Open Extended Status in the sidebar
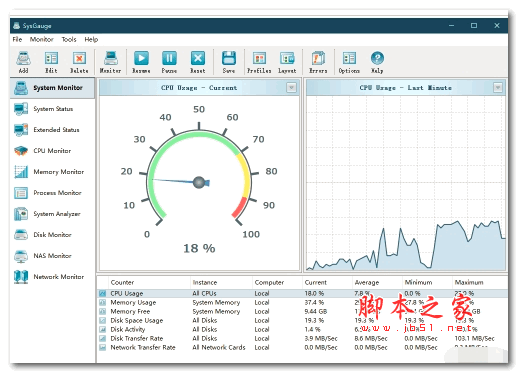This screenshot has width=519, height=374. point(52,130)
